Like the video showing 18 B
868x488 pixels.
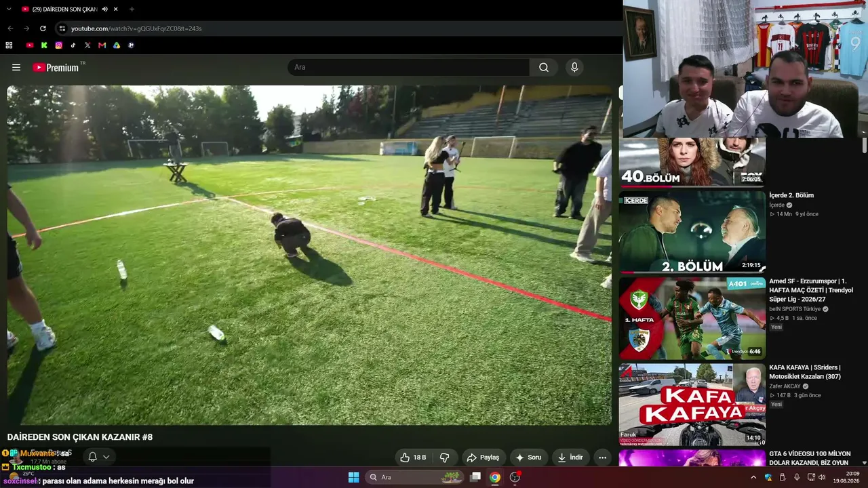click(413, 457)
